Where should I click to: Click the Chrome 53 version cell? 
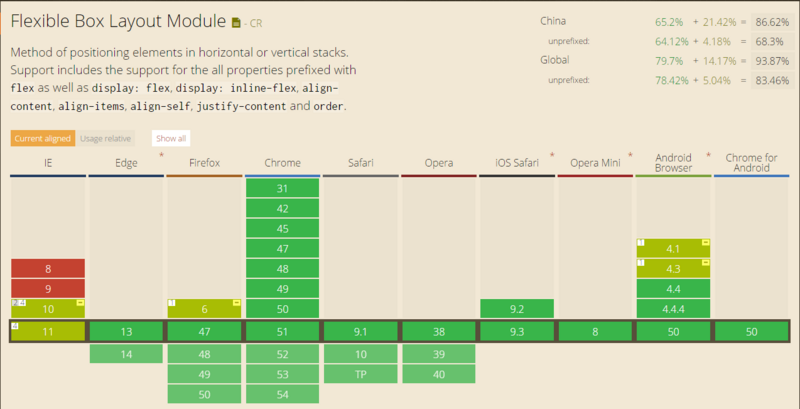[283, 374]
